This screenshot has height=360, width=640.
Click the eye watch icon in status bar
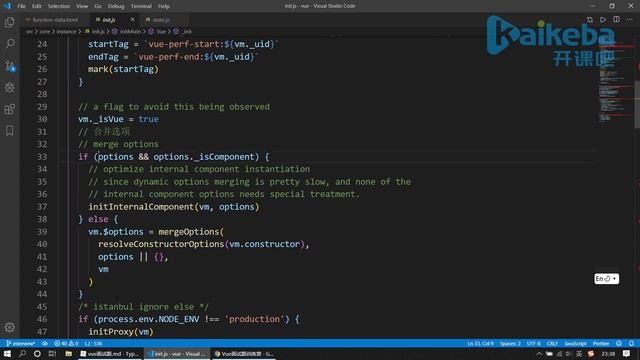pyautogui.click(x=45, y=343)
